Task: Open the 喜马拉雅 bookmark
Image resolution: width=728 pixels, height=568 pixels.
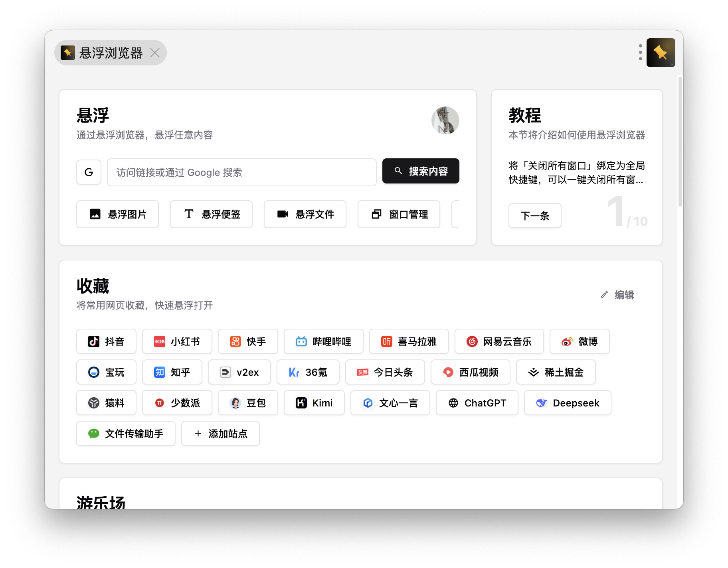Action: (x=409, y=341)
